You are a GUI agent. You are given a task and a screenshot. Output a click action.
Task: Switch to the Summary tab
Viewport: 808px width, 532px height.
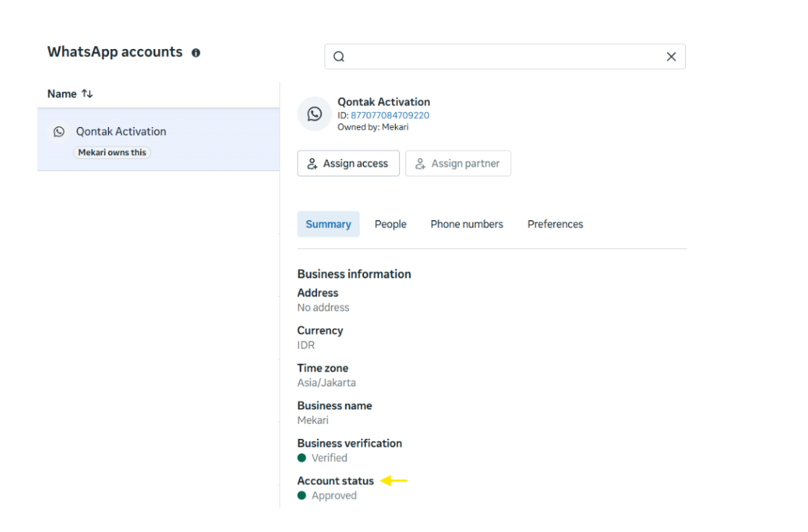(x=329, y=224)
